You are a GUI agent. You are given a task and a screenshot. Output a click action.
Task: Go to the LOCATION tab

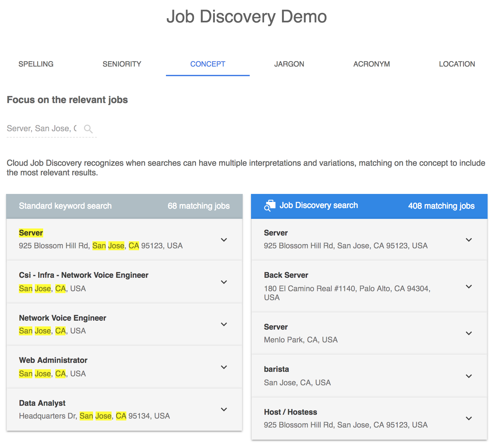click(x=457, y=64)
